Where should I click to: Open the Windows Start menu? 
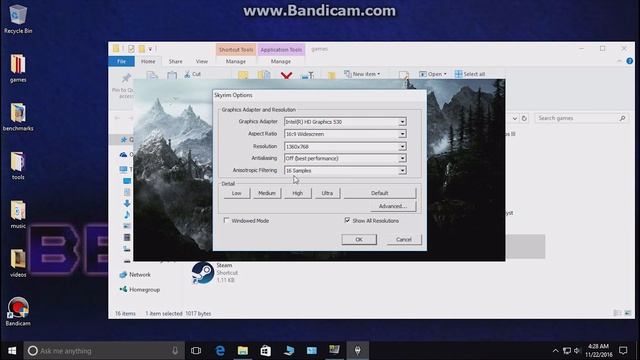click(x=12, y=351)
